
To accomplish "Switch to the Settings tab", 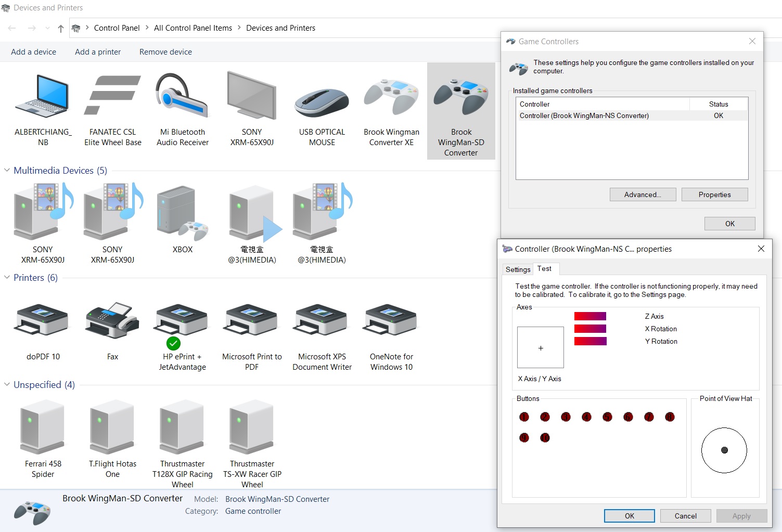I will pos(518,269).
